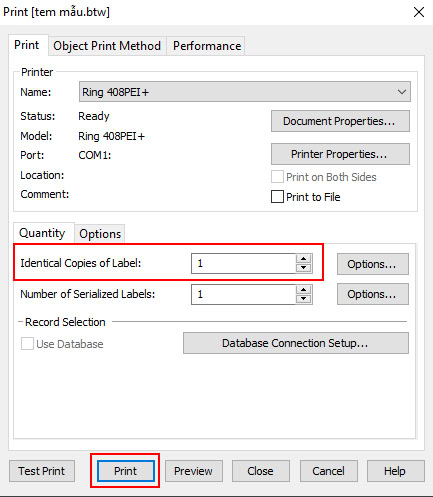Image resolution: width=433 pixels, height=497 pixels.
Task: Select the Quantity sub-tab
Action: coord(42,233)
